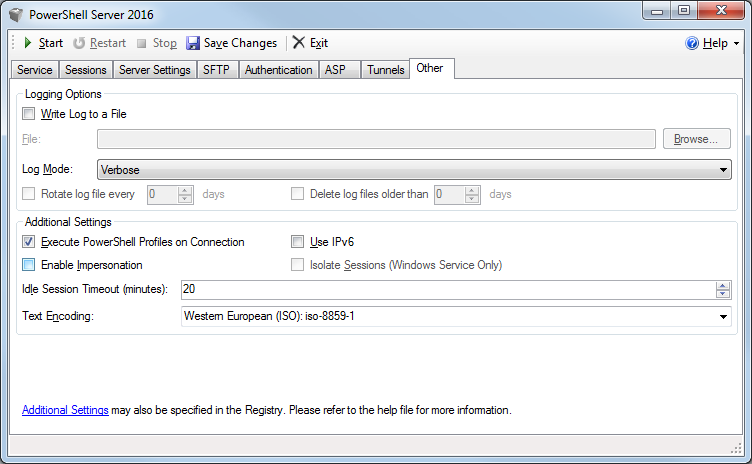This screenshot has width=752, height=464.
Task: Uncheck Execute PowerShell Profiles on Connection
Action: click(29, 242)
